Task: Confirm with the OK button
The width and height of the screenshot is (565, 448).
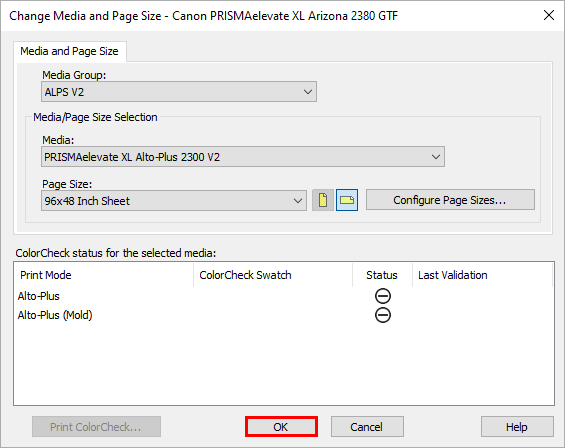Action: (x=281, y=427)
